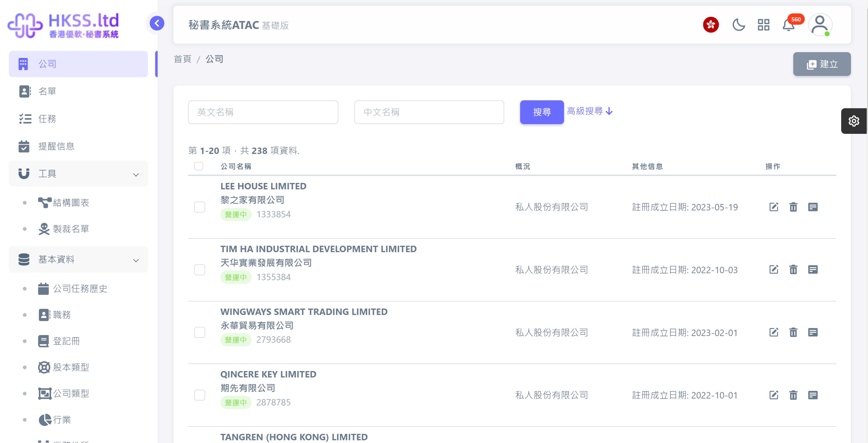Open QINCERE KEY LIMITED link
Image resolution: width=868 pixels, height=443 pixels.
[268, 374]
